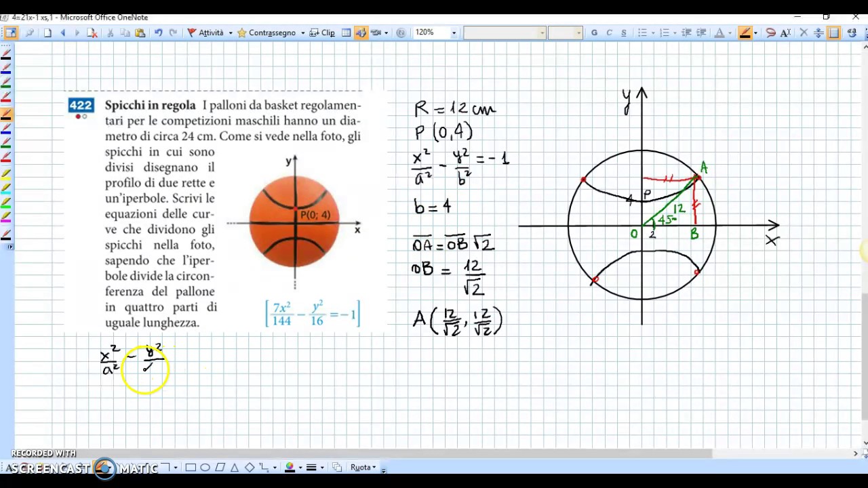Apply numbered list formatting
Screen dimensions: 868x488
664,33
